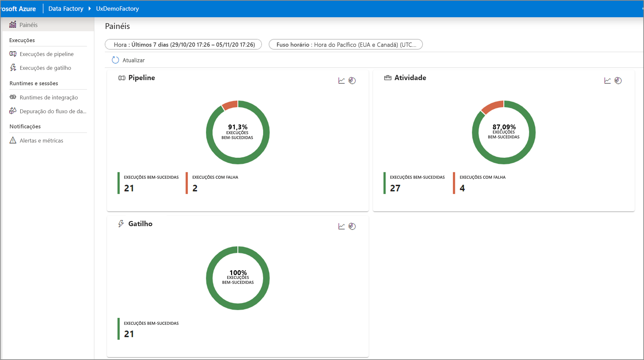Click the 87,09% value in Atividade chart

click(x=504, y=127)
